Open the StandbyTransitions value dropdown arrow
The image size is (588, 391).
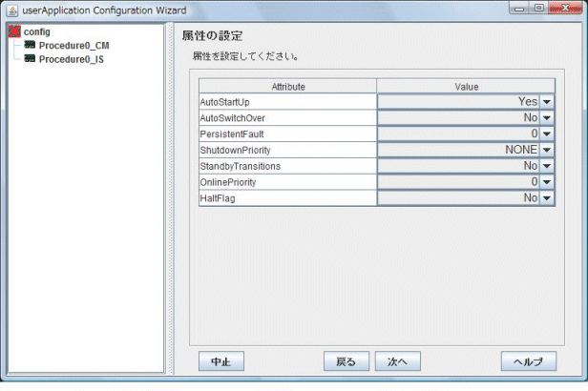click(547, 166)
